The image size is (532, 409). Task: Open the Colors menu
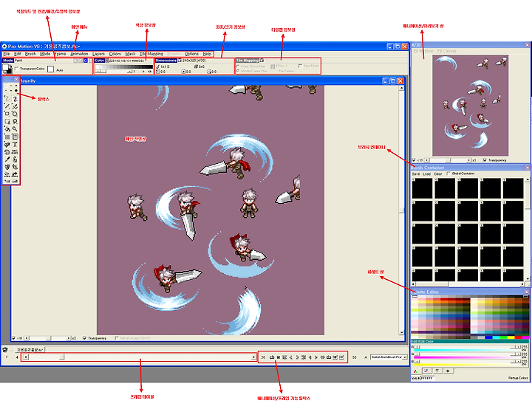[x=115, y=54]
